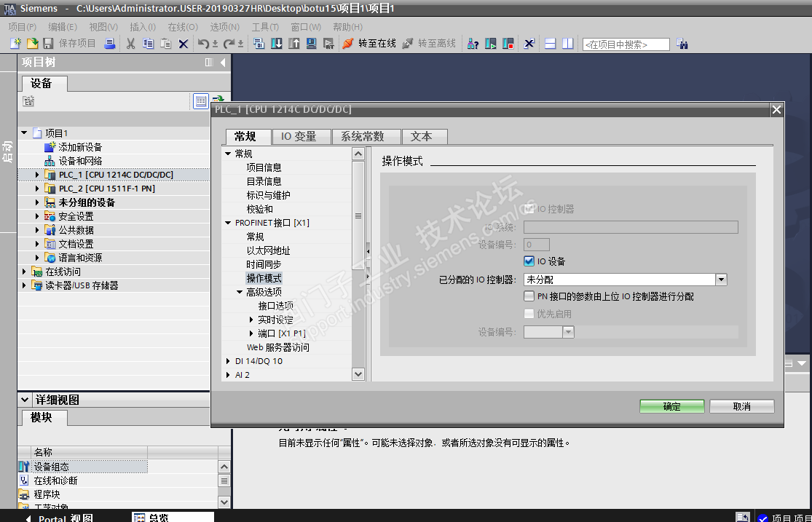Open project using the folder icon
Viewport: 812px width, 522px height.
(32, 44)
